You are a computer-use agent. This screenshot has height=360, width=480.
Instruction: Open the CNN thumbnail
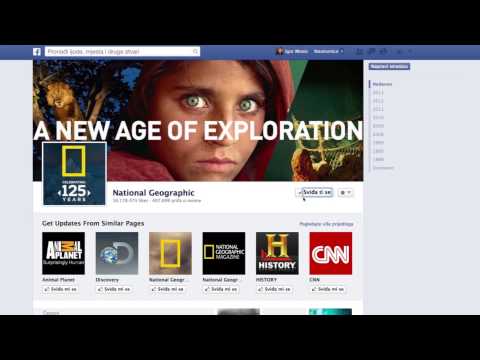[331, 253]
